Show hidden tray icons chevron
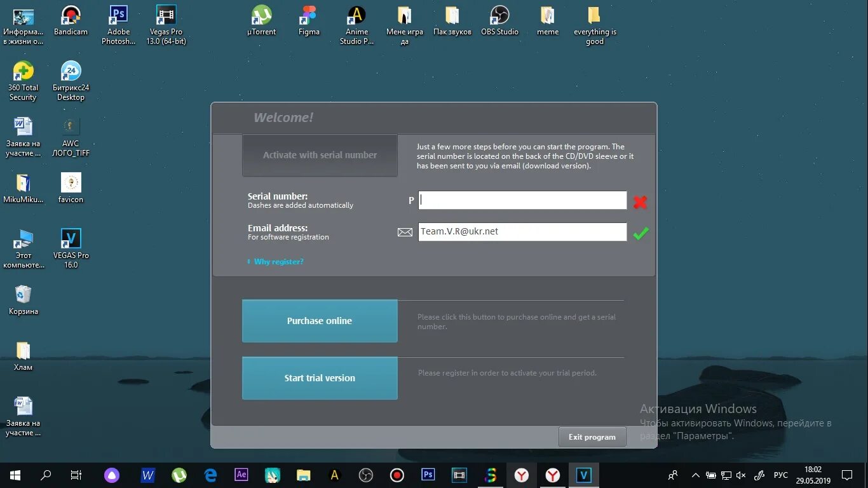 click(x=696, y=475)
